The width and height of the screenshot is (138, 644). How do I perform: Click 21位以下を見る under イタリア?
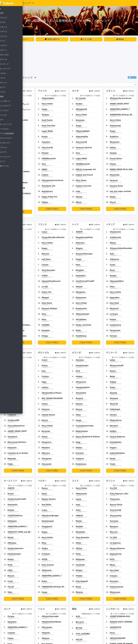(120, 343)
